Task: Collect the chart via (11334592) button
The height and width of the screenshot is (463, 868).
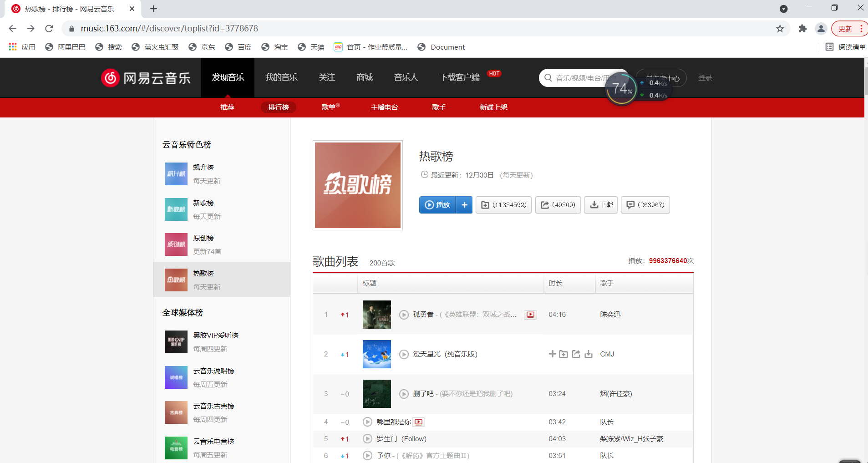Action: (x=503, y=205)
